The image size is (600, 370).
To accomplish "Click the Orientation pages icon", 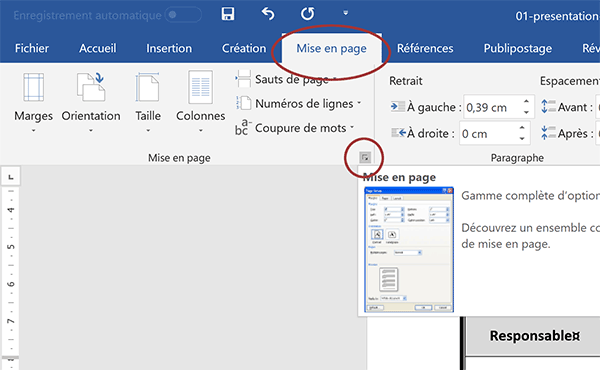I will (91, 87).
